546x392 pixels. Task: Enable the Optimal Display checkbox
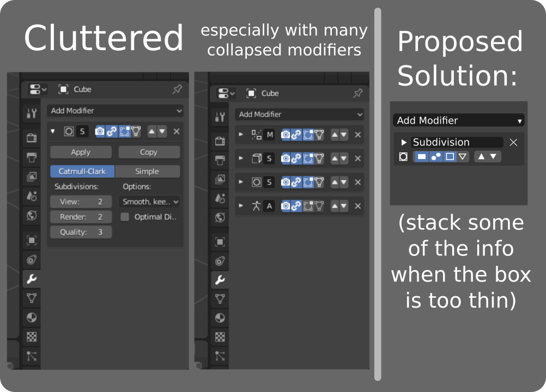tap(125, 217)
